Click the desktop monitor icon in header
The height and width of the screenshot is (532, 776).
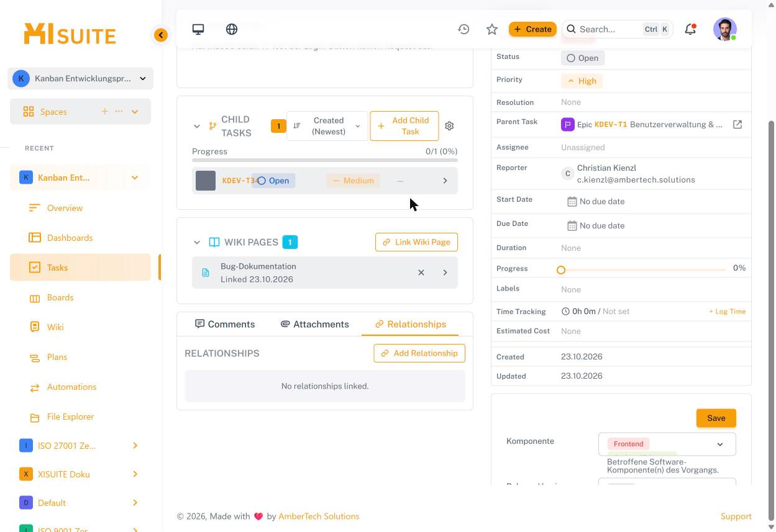coord(198,29)
